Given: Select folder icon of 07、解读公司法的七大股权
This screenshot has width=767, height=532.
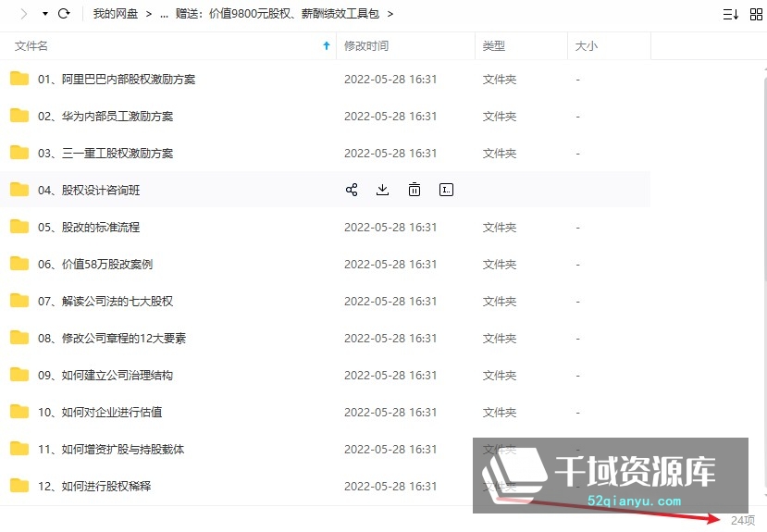Looking at the screenshot, I should 19,300.
